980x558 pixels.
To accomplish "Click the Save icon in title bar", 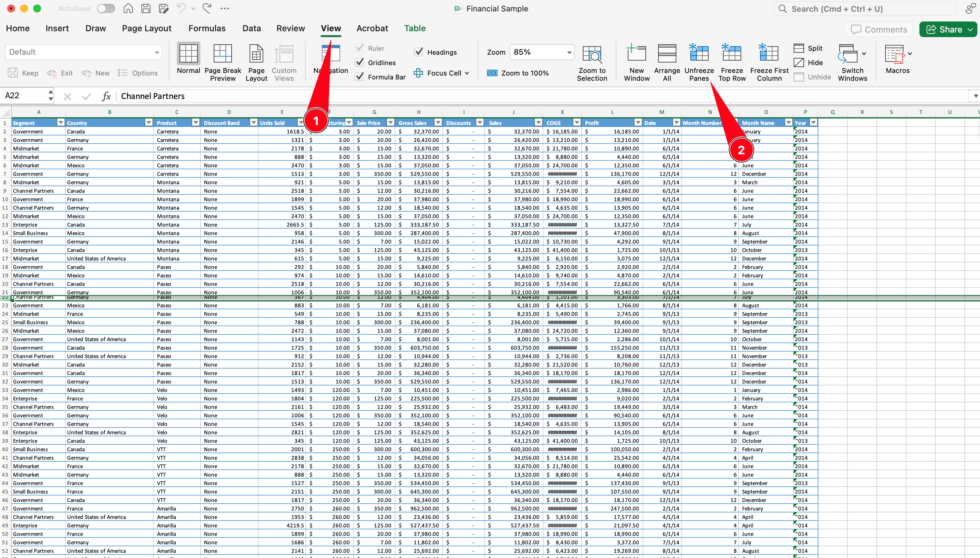I will coord(146,8).
